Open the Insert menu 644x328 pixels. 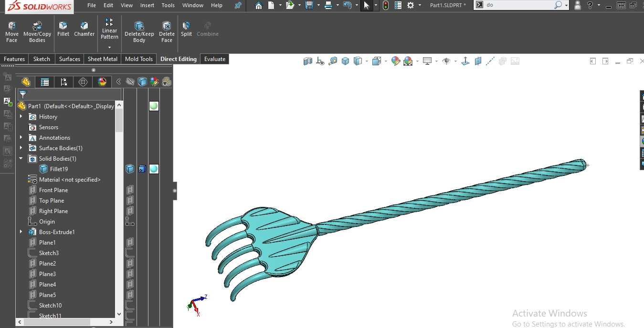[x=147, y=5]
